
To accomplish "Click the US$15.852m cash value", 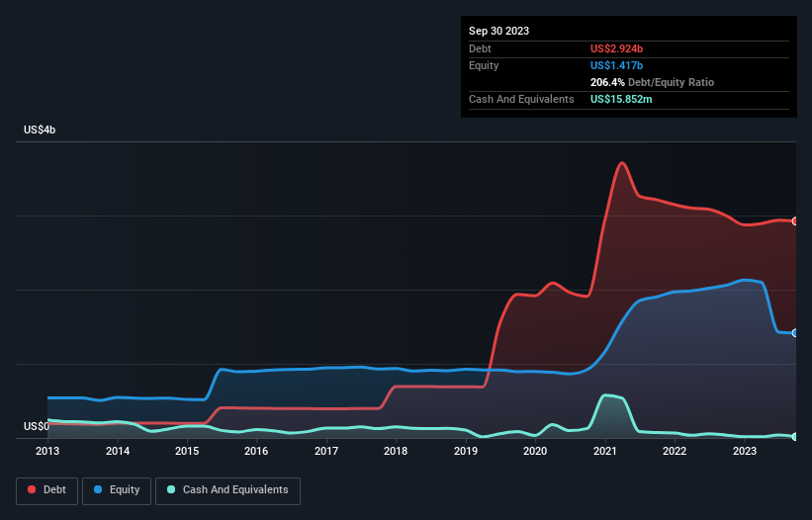I will (x=621, y=99).
